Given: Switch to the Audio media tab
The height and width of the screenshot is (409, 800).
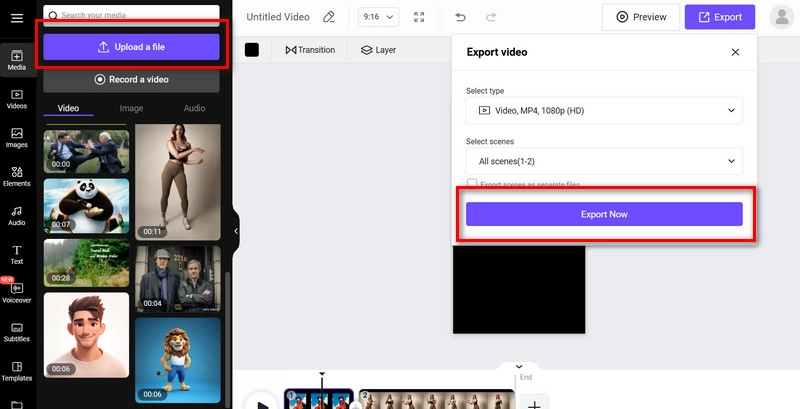Looking at the screenshot, I should click(x=194, y=108).
